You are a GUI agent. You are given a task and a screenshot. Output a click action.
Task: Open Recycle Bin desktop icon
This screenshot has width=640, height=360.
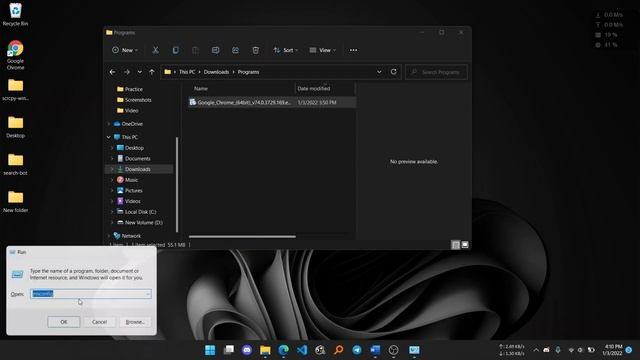16,15
